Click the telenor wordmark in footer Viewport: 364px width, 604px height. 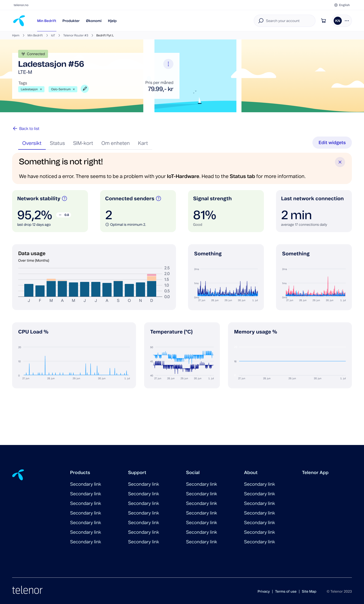[x=27, y=590]
